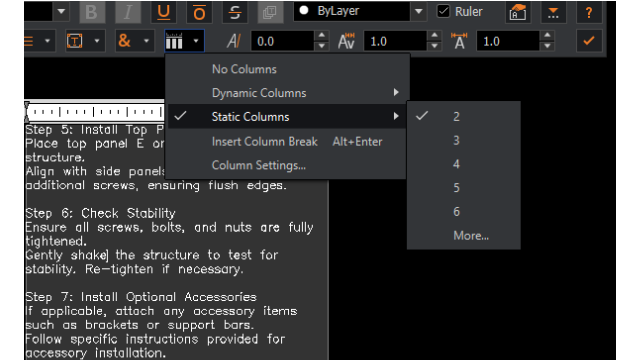The image size is (640, 360).
Task: Open the question mark Help button
Action: 589,12
